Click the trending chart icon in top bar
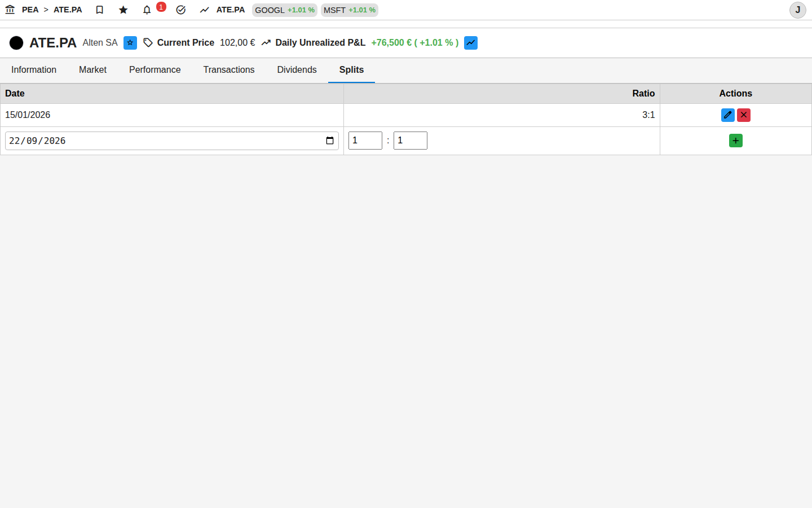This screenshot has width=812, height=508. tap(205, 10)
